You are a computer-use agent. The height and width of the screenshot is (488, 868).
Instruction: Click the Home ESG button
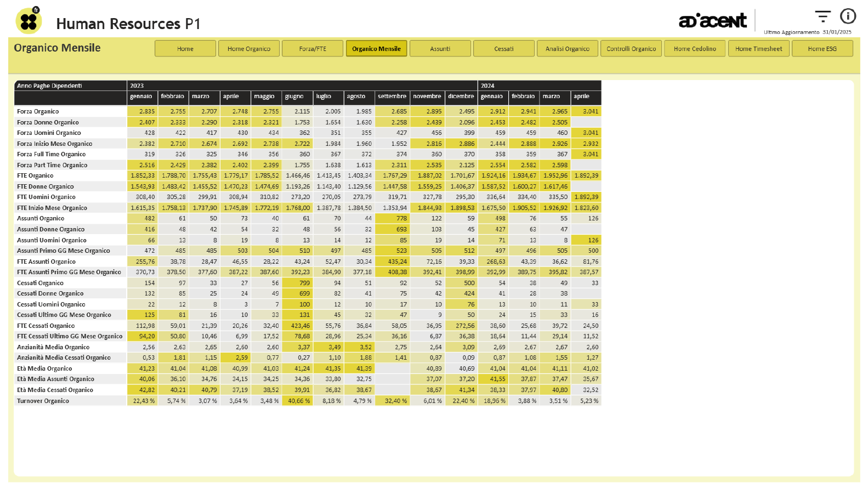click(x=822, y=49)
